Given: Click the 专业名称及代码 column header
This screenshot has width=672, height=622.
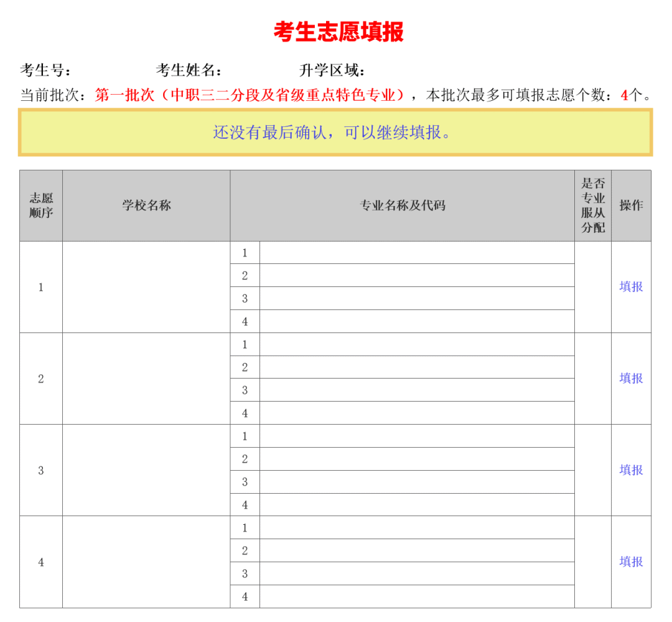Looking at the screenshot, I should tap(403, 205).
